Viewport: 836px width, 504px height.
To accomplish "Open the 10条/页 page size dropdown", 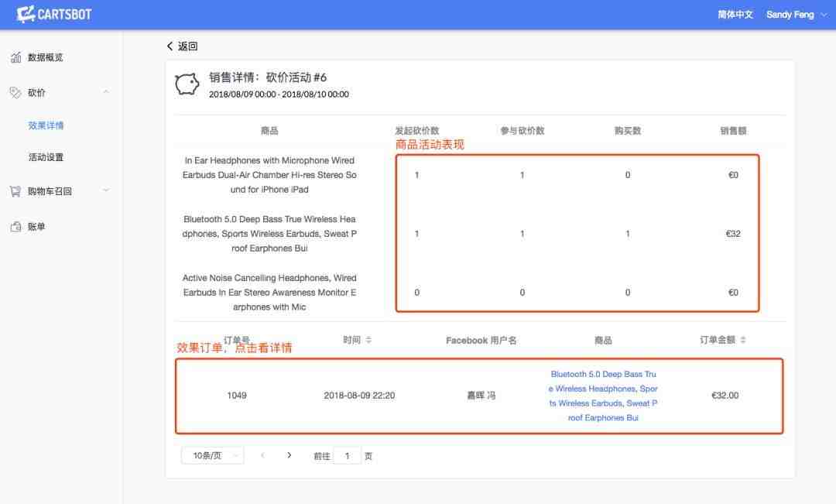I will [x=212, y=455].
